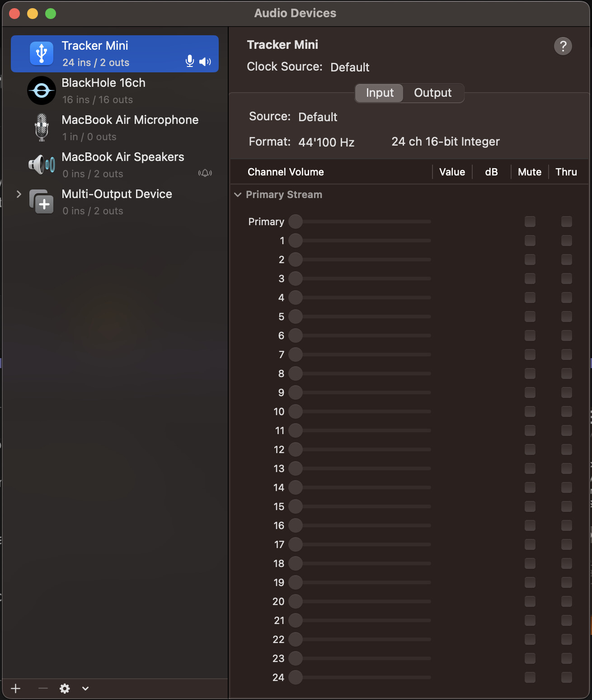Toggle Mute checkbox for channel 24

coord(530,677)
